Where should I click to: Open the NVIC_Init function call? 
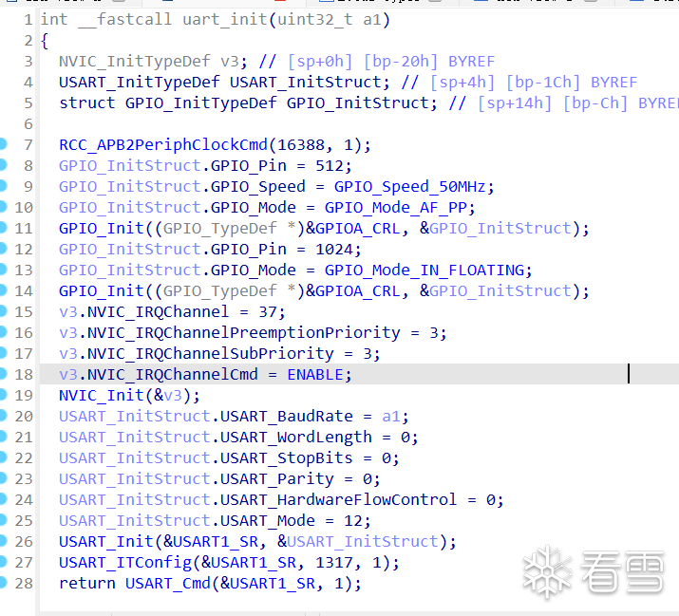[102, 396]
